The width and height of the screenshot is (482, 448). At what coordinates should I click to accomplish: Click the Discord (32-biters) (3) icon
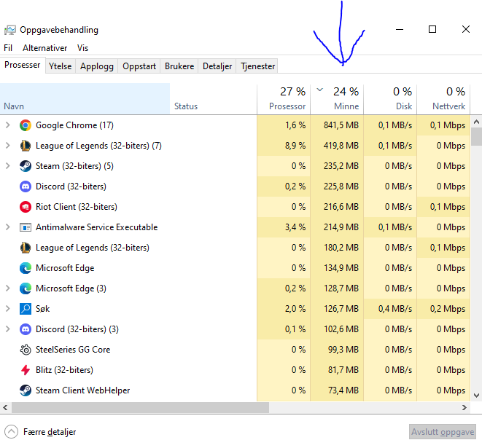pyautogui.click(x=26, y=329)
